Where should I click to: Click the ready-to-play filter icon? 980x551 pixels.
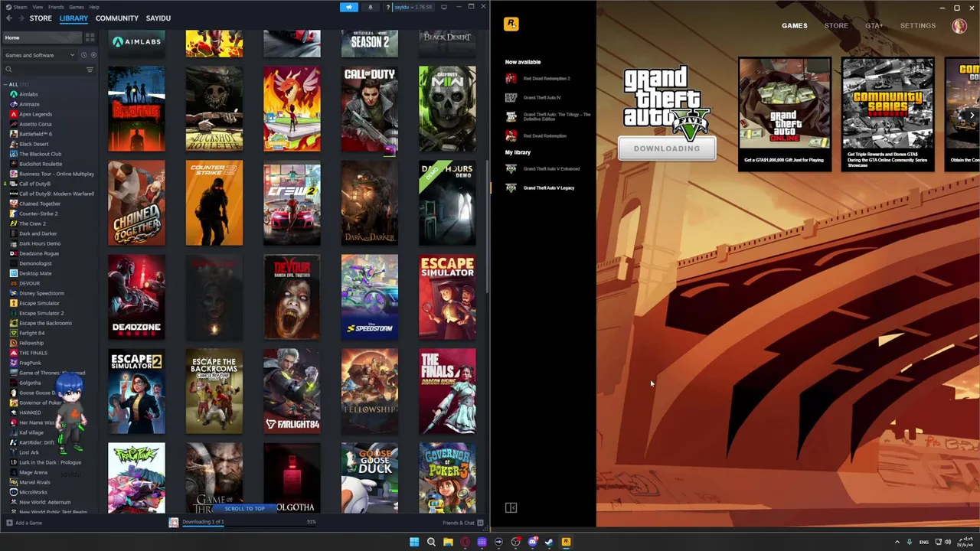tap(93, 55)
